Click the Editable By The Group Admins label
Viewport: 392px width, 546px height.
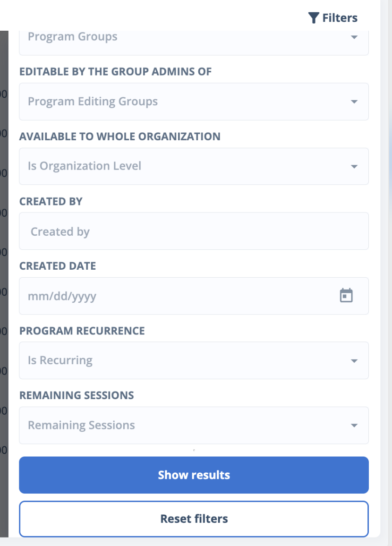[115, 72]
